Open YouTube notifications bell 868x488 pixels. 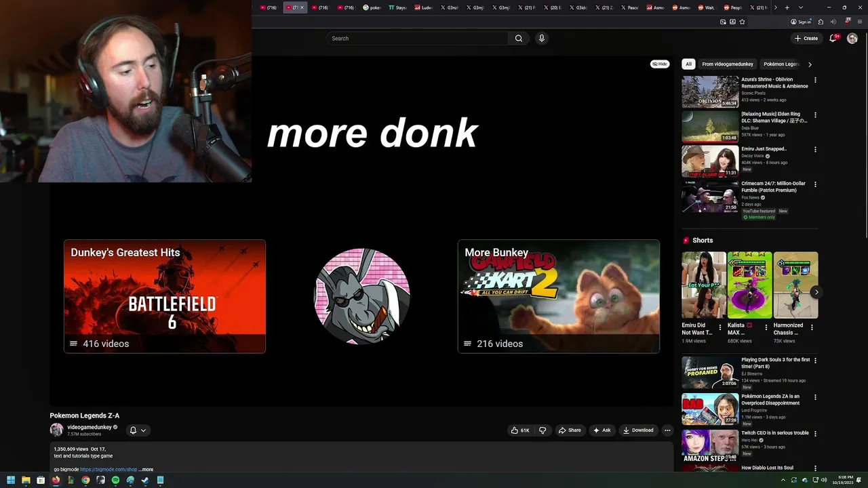833,39
